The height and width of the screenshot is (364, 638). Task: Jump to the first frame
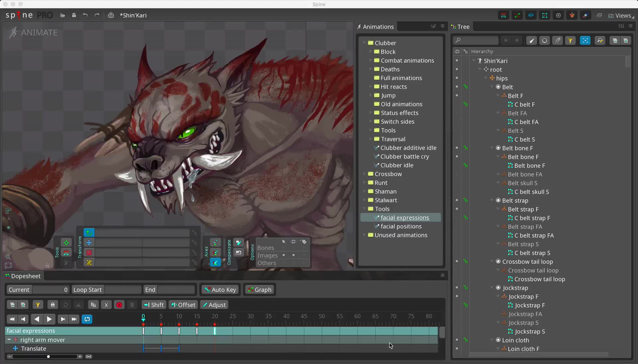[12, 319]
